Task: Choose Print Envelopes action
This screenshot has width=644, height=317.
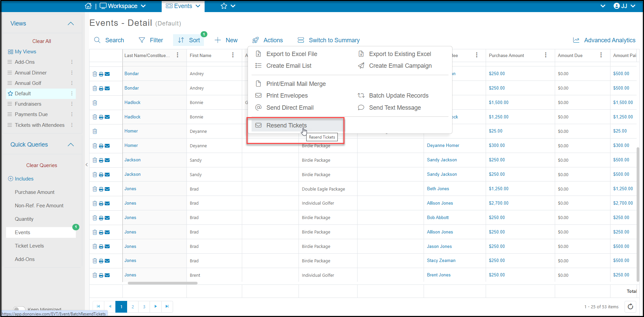Action: click(x=281, y=96)
